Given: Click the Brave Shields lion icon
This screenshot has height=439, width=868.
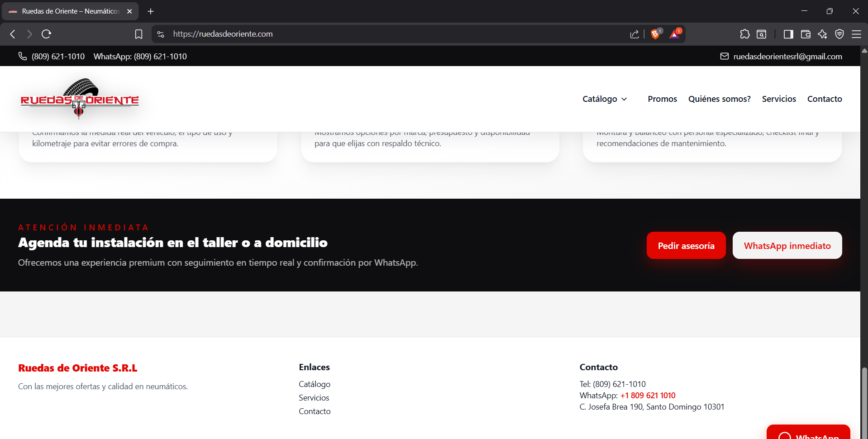Looking at the screenshot, I should tap(655, 34).
